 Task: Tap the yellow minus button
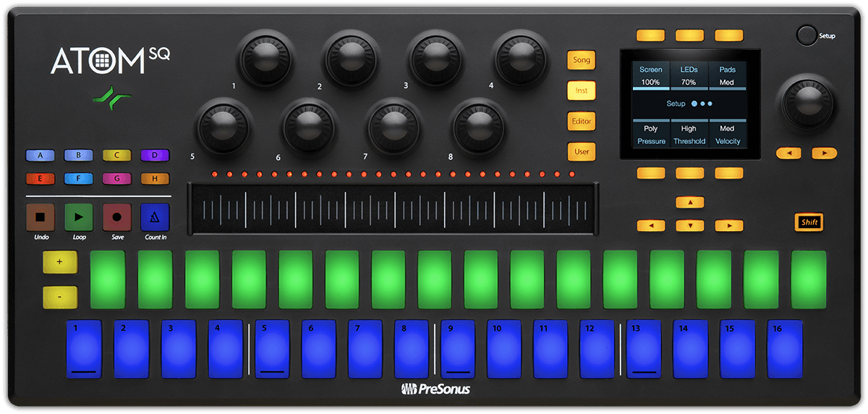pyautogui.click(x=59, y=297)
